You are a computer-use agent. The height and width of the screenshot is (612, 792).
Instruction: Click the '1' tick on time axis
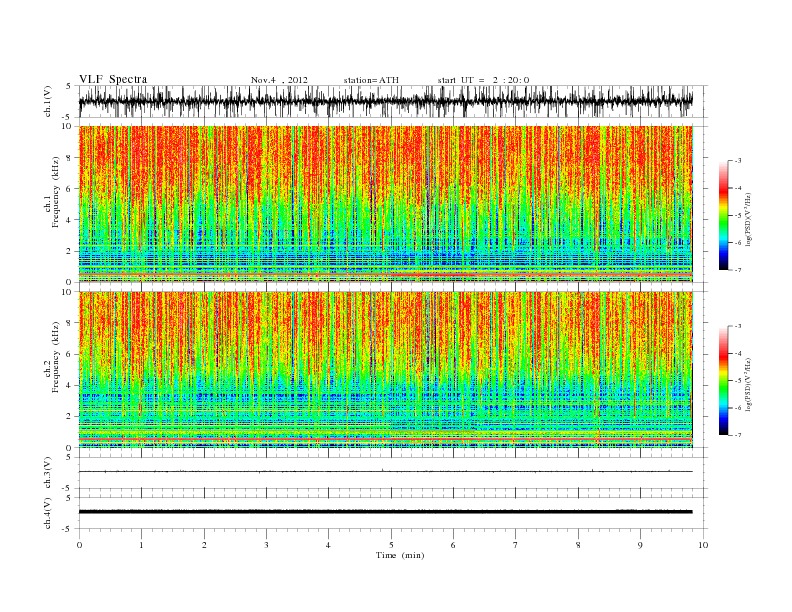point(141,545)
